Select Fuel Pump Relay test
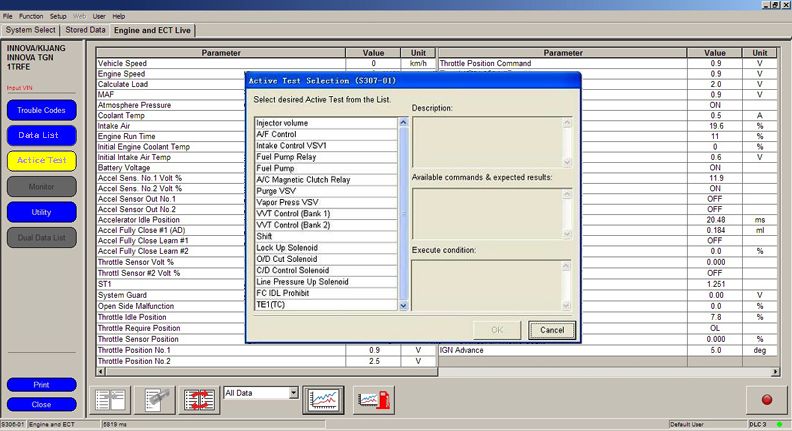 (326, 157)
